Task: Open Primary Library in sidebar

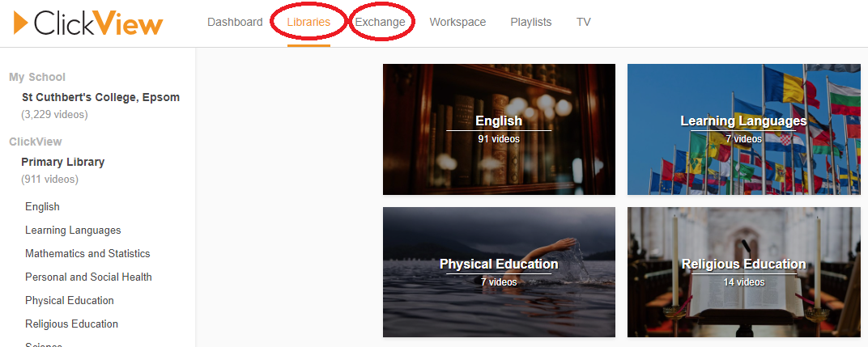Action: (x=63, y=162)
